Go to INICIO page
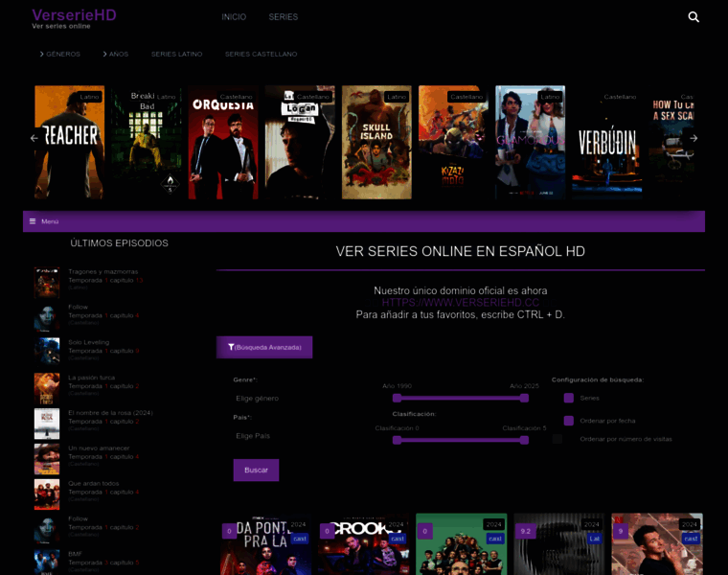This screenshot has width=728, height=575. (x=234, y=17)
